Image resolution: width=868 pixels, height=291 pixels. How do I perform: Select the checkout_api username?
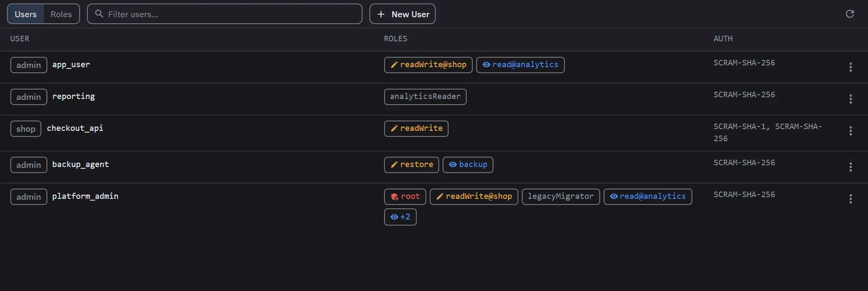pos(75,128)
